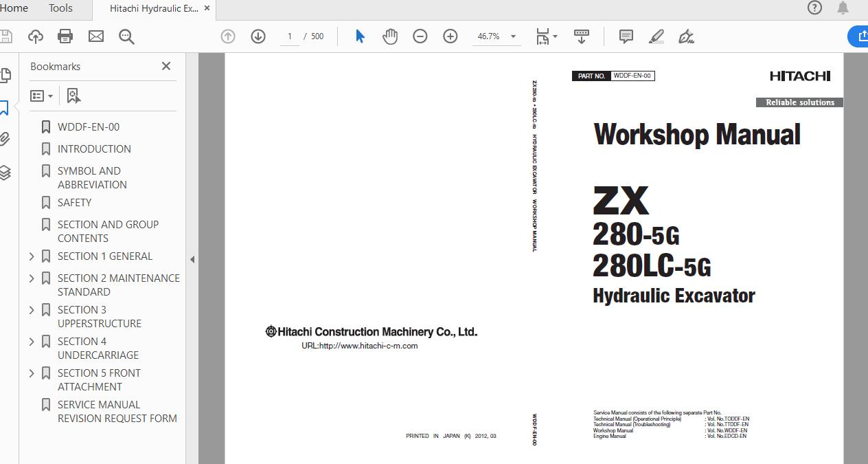Screen dimensions: 868x464
Task: Switch to the Tools tab
Action: [60, 8]
